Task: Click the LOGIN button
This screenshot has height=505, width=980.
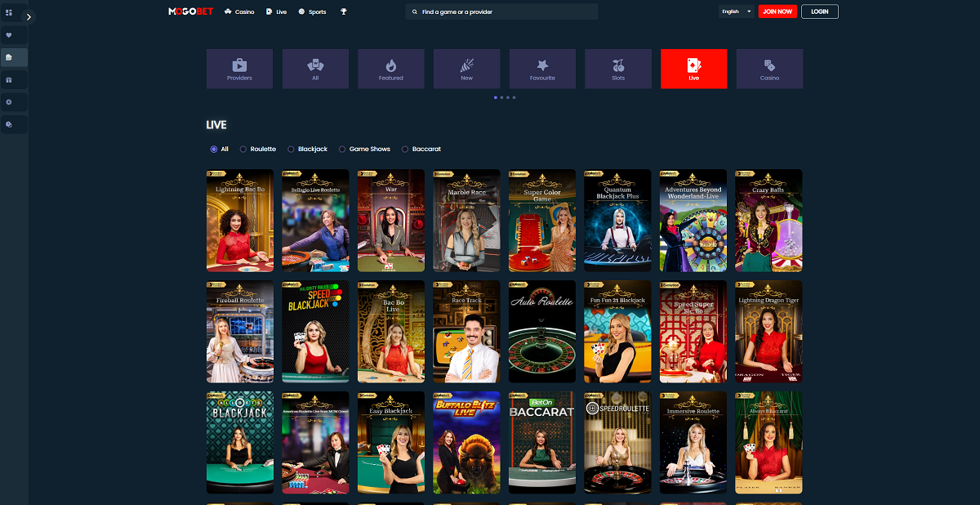Action: click(x=820, y=11)
